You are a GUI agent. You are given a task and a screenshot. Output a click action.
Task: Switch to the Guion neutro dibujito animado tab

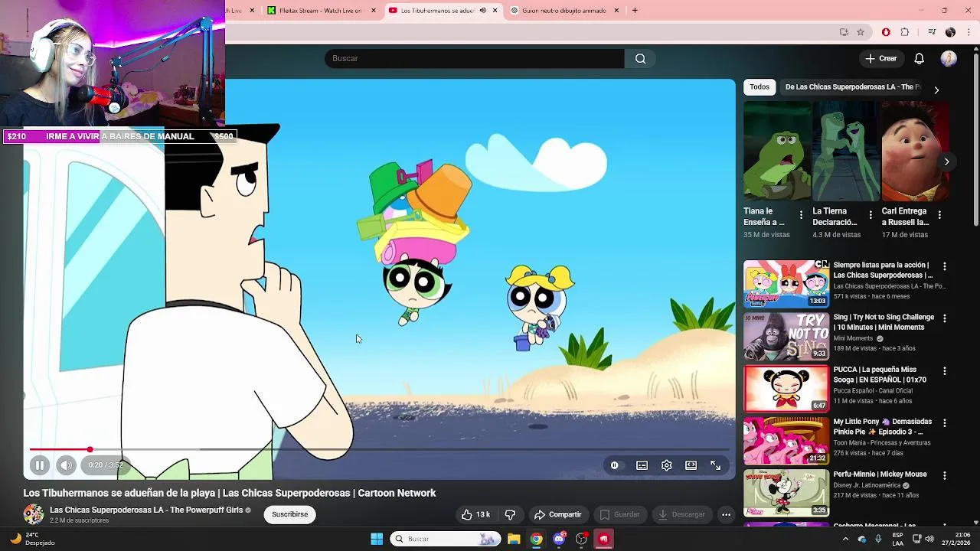click(x=564, y=11)
